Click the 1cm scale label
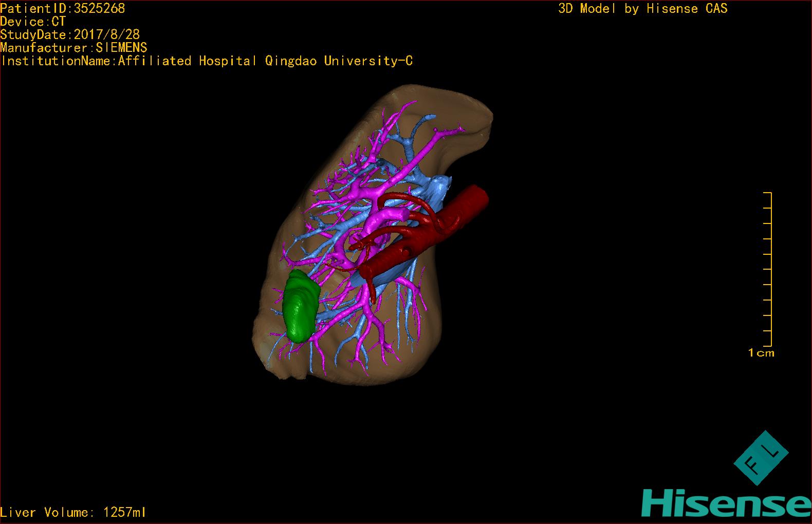812x524 pixels. pyautogui.click(x=761, y=353)
